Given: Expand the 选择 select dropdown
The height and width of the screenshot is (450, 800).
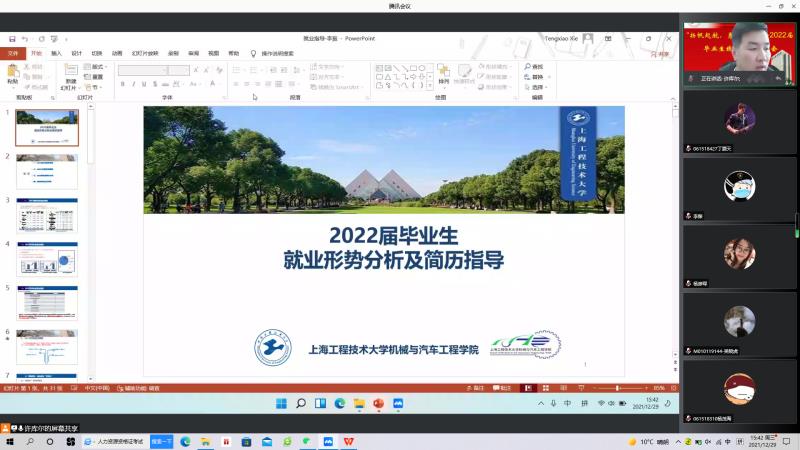Looking at the screenshot, I should coord(546,86).
